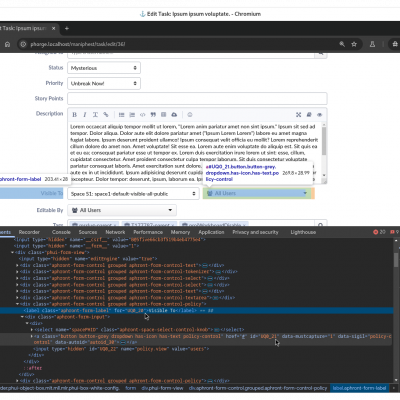Open the emoji picker in Description toolbar
400x400 pixels.
(190, 115)
